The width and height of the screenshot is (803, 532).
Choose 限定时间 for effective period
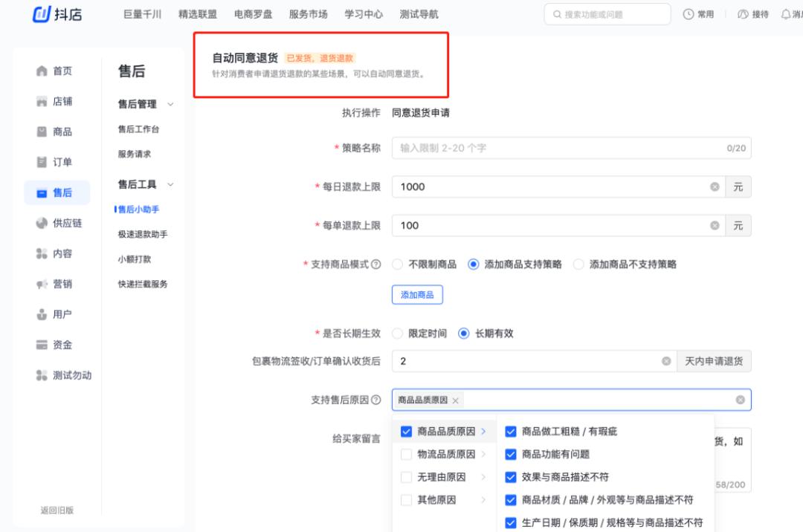click(x=398, y=334)
